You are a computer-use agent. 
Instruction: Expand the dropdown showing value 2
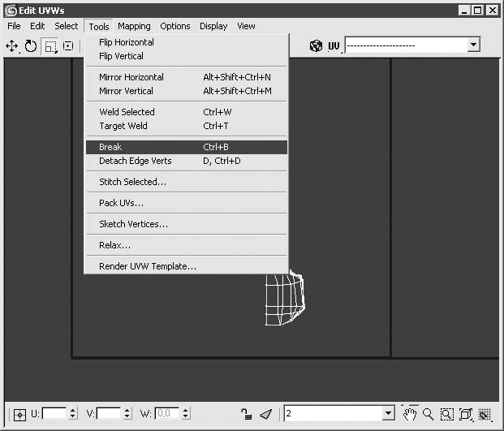pos(388,413)
